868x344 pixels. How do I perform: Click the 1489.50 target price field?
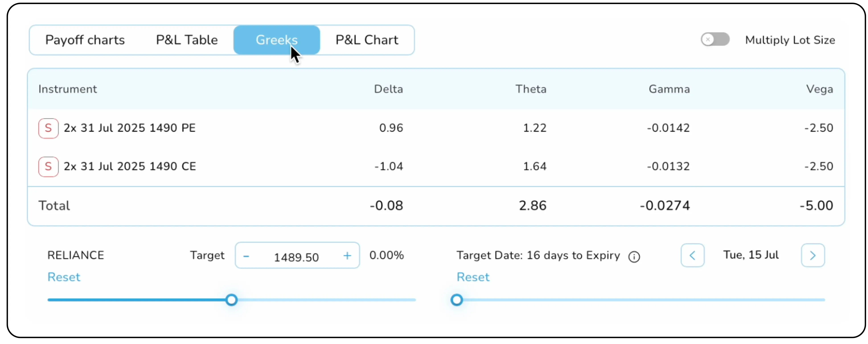pos(296,257)
